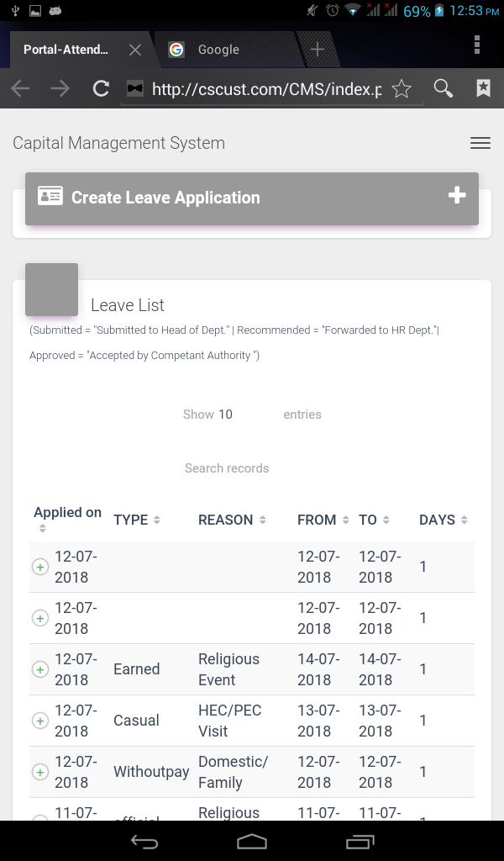The width and height of the screenshot is (504, 861).
Task: Tap the browser reload icon
Action: 101,88
